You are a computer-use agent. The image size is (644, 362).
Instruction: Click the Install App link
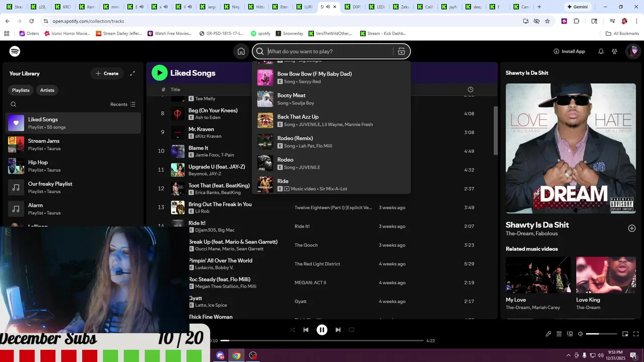click(x=569, y=51)
